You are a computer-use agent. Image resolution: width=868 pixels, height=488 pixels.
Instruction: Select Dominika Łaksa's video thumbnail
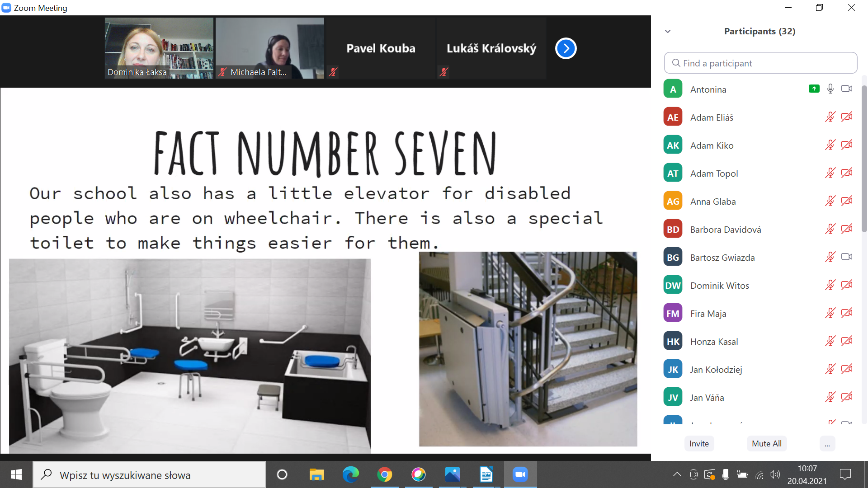pyautogui.click(x=159, y=48)
